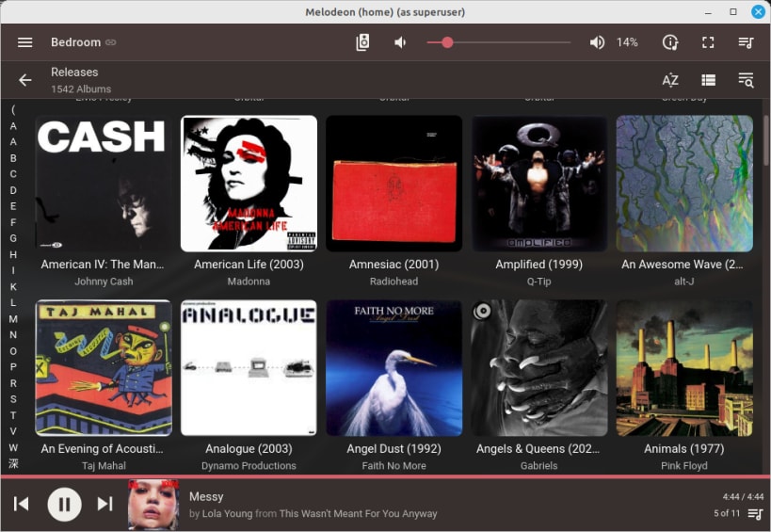Jump to letter L in index
This screenshot has width=771, height=532.
[13, 302]
